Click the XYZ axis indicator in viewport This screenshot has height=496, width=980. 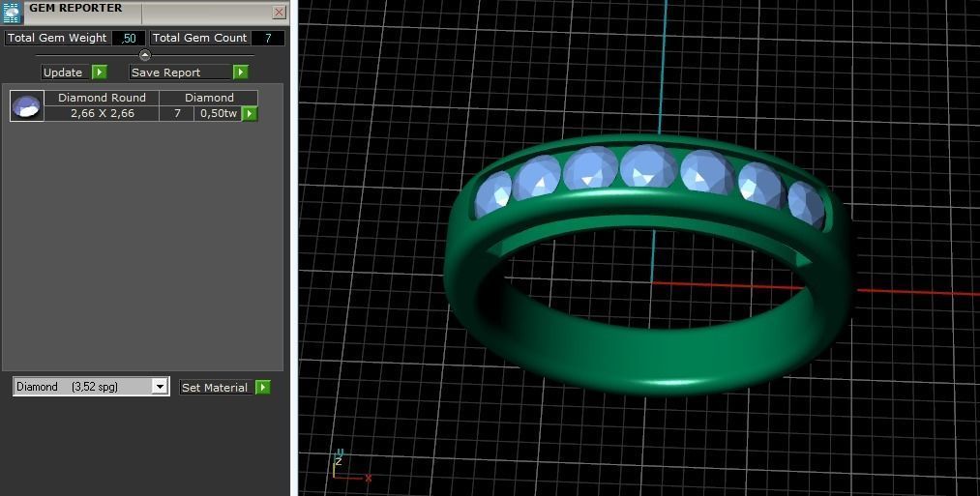(x=350, y=466)
